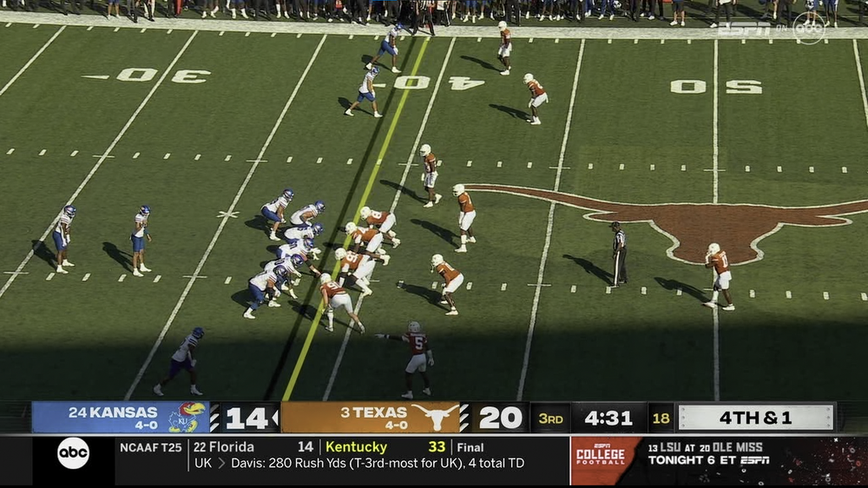Click the Texas Longhorn logo in scorebar
Screen dimensions: 868x488
pos(436,417)
